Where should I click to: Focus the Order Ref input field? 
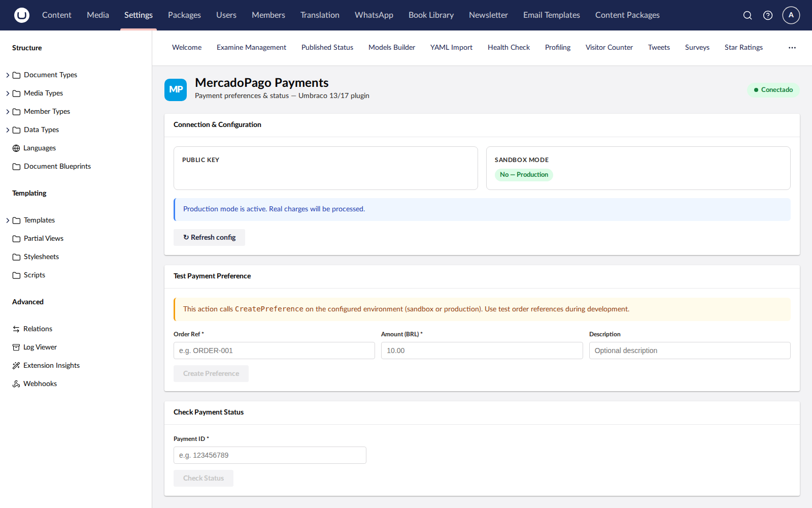[274, 351]
